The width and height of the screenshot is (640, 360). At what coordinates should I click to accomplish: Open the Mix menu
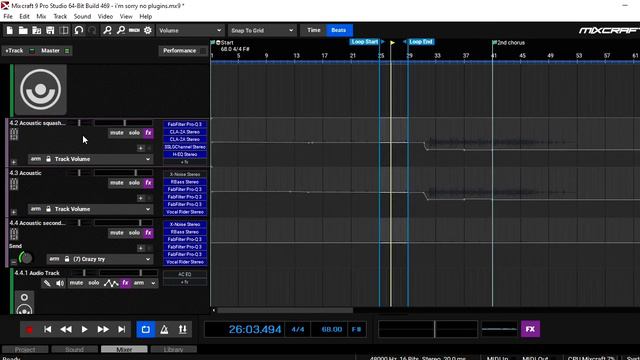[41, 16]
